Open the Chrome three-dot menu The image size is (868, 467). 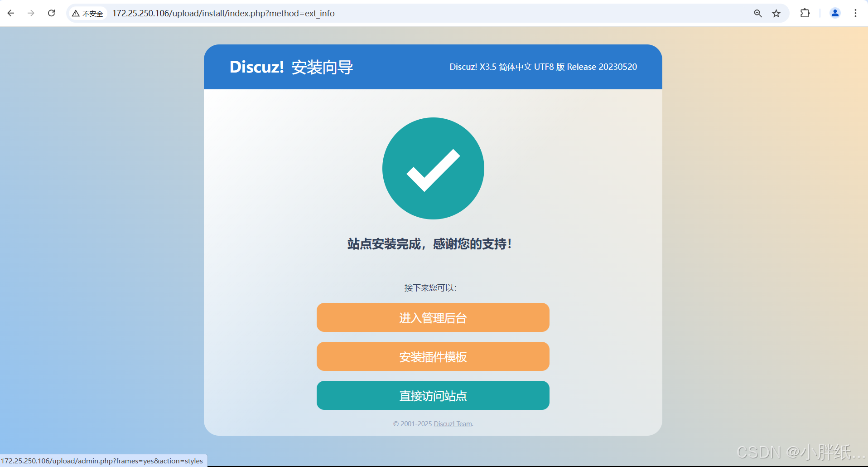pos(855,13)
